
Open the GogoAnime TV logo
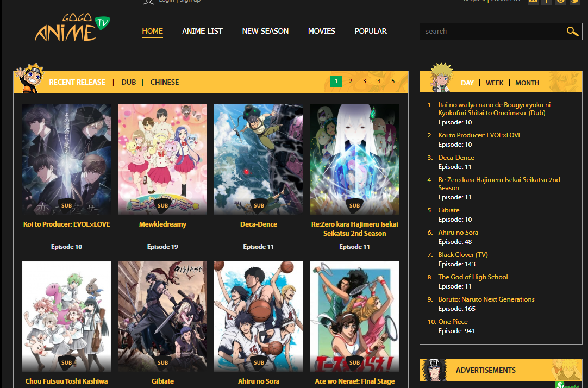(72, 27)
